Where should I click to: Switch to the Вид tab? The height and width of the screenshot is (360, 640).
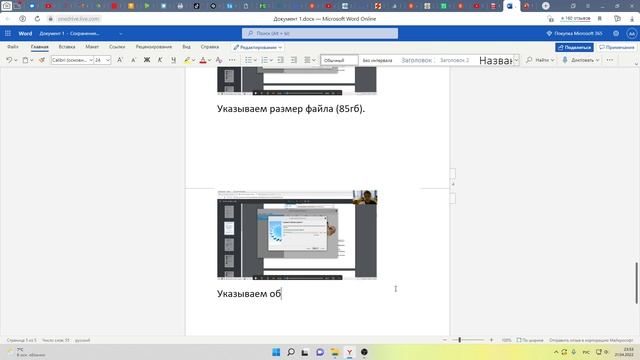187,47
